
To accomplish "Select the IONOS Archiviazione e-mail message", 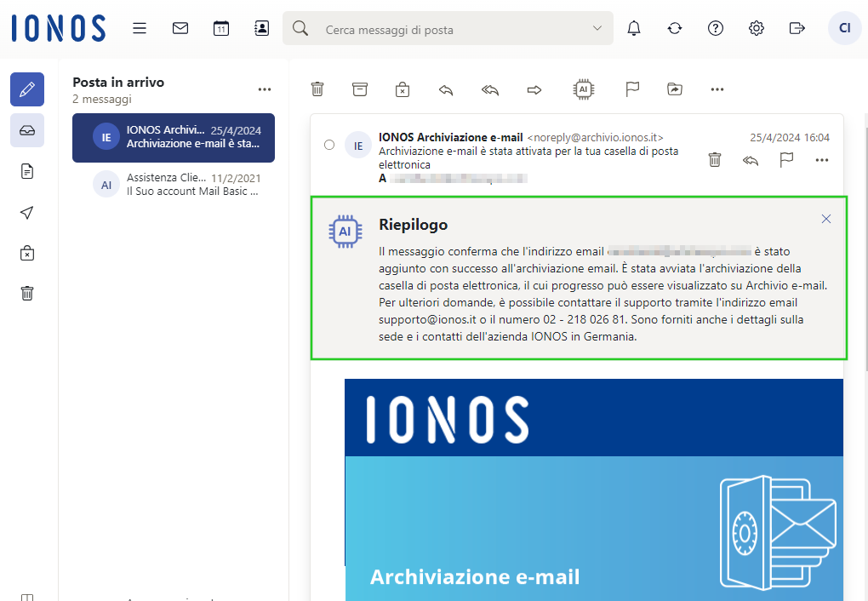I will click(174, 138).
